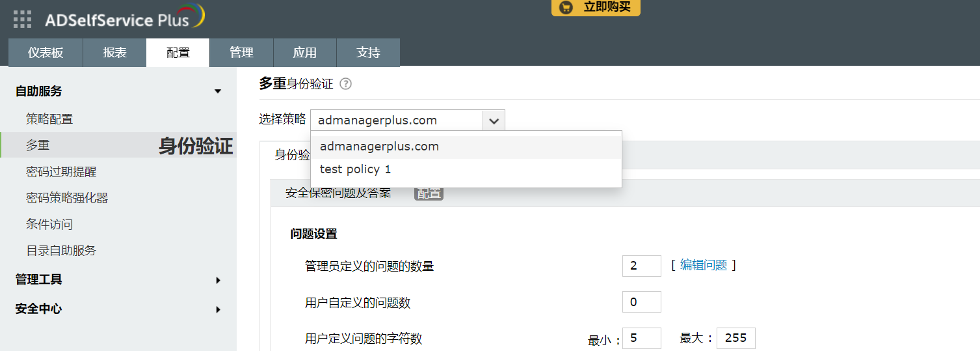Focus the 最大 character count field
The width and height of the screenshot is (980, 351).
point(735,339)
